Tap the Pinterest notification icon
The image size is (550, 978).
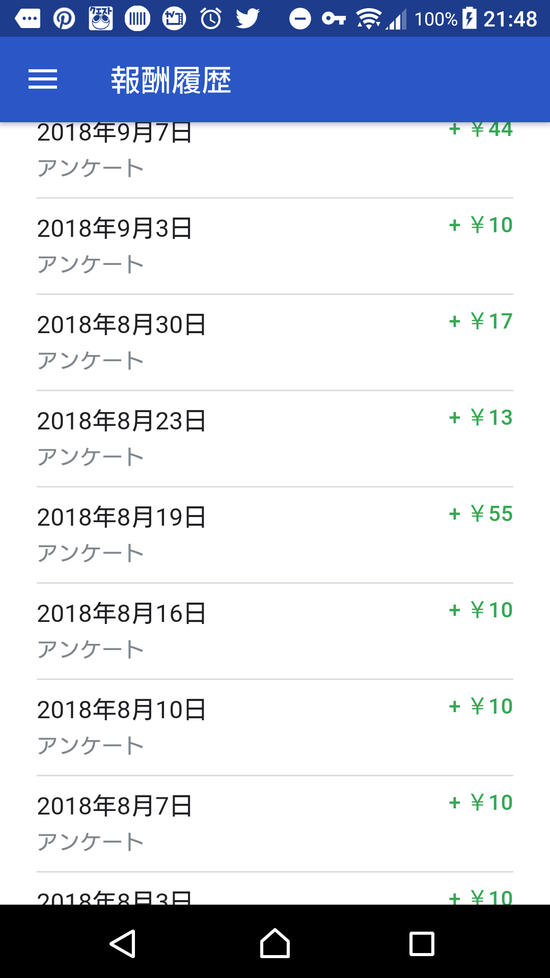64,19
